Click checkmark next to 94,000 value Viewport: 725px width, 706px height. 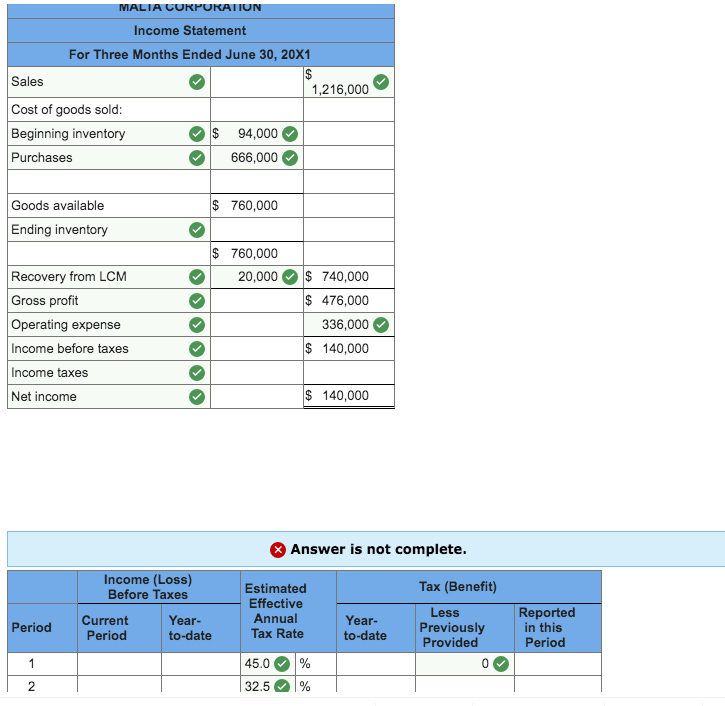tap(290, 134)
